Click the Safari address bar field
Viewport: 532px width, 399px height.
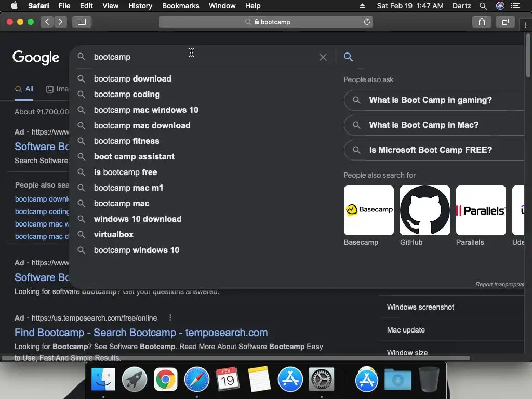click(x=266, y=22)
